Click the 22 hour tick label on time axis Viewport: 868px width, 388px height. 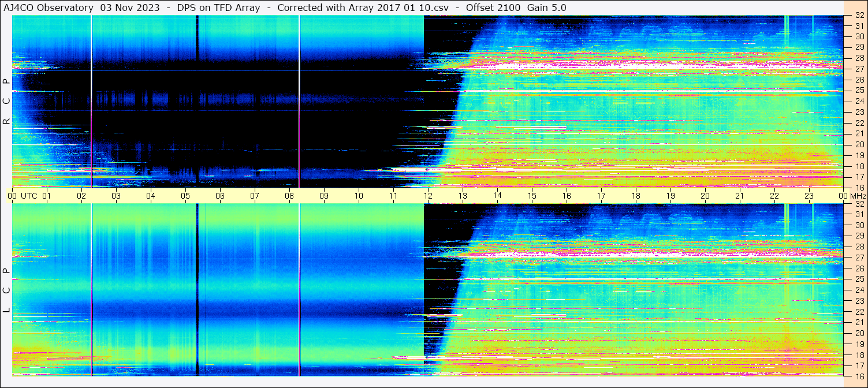coord(774,196)
